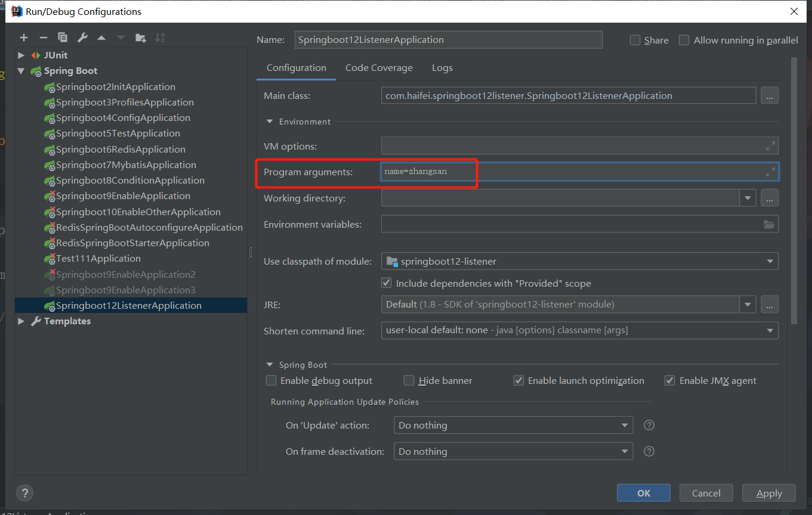This screenshot has width=812, height=515.
Task: Click the OK button
Action: click(x=644, y=493)
